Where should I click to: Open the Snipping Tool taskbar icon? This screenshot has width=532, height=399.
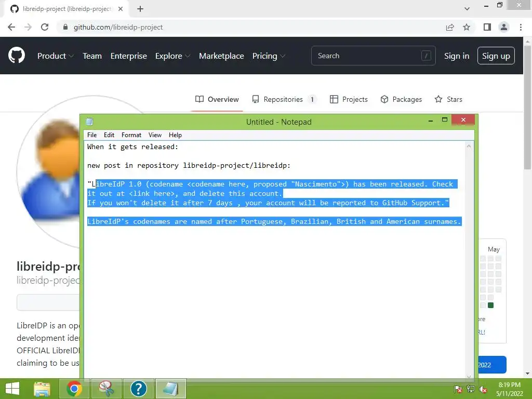pyautogui.click(x=106, y=389)
